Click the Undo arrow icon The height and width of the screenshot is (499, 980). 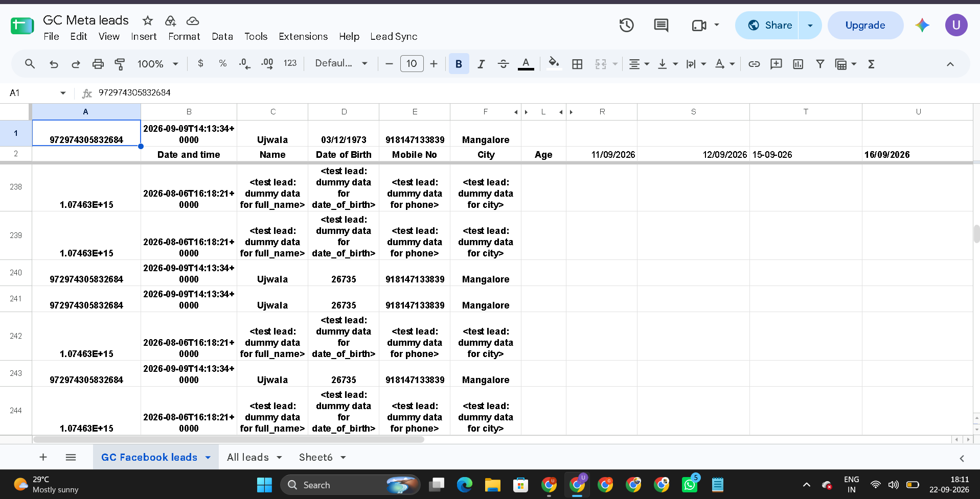pos(53,64)
